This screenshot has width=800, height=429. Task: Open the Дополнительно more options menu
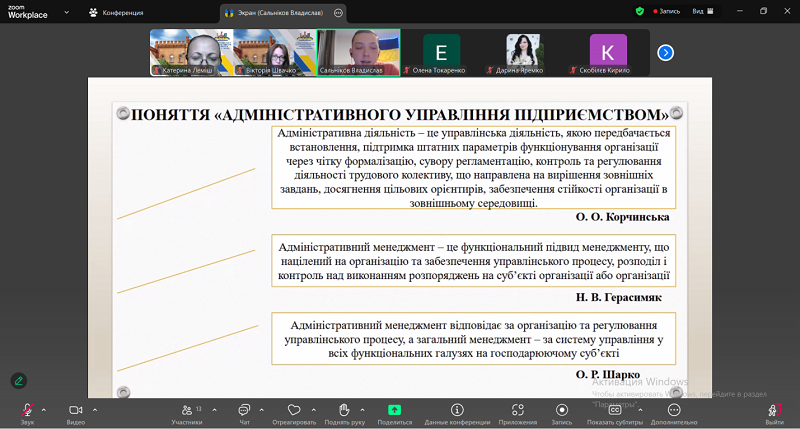674,414
